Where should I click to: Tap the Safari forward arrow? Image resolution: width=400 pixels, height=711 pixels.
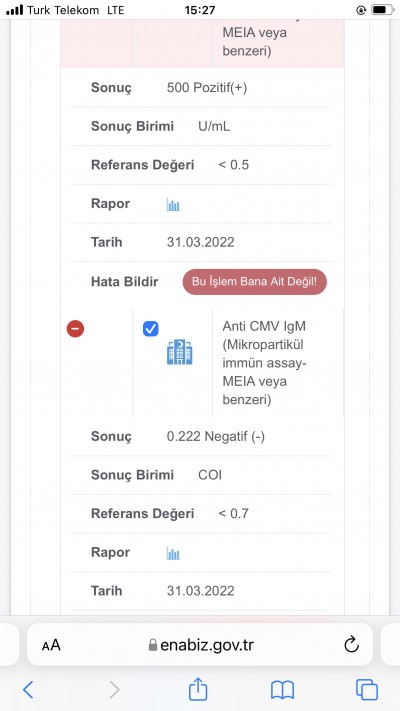click(x=114, y=690)
